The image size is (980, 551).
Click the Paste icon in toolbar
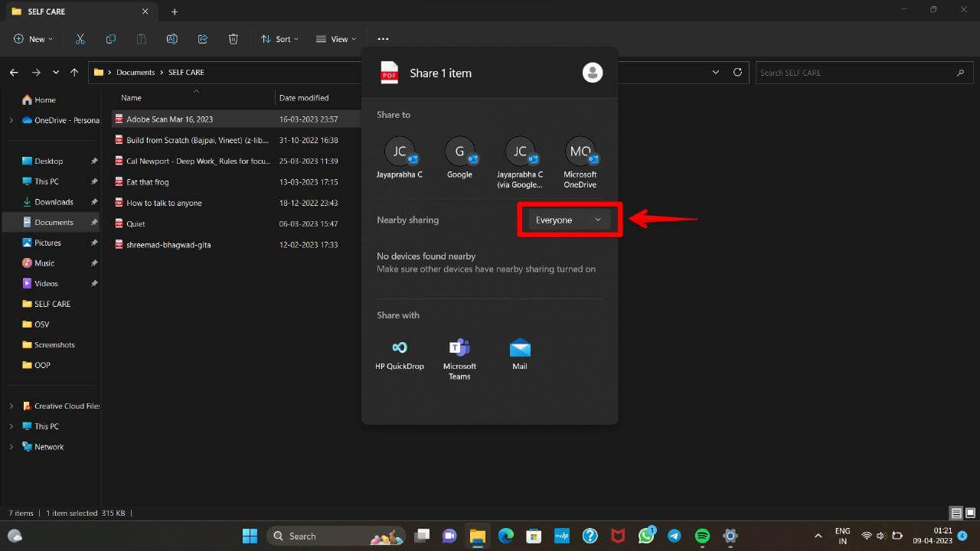click(142, 39)
